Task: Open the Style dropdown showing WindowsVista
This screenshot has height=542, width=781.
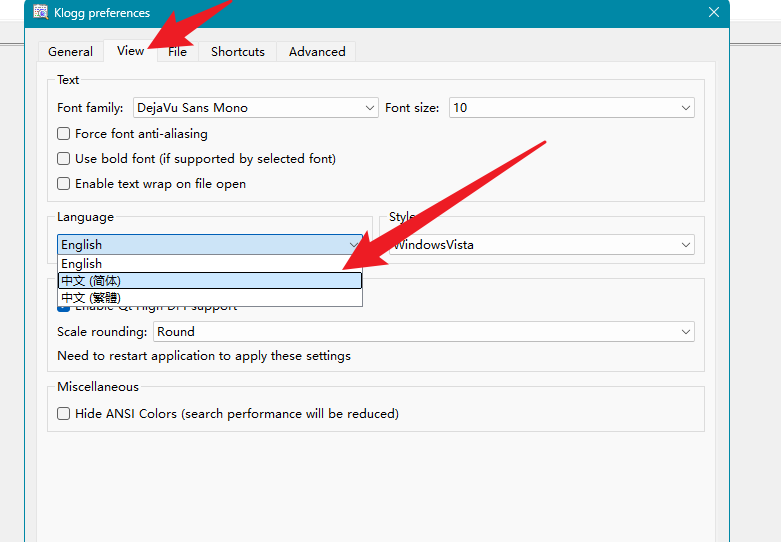Action: pos(541,245)
